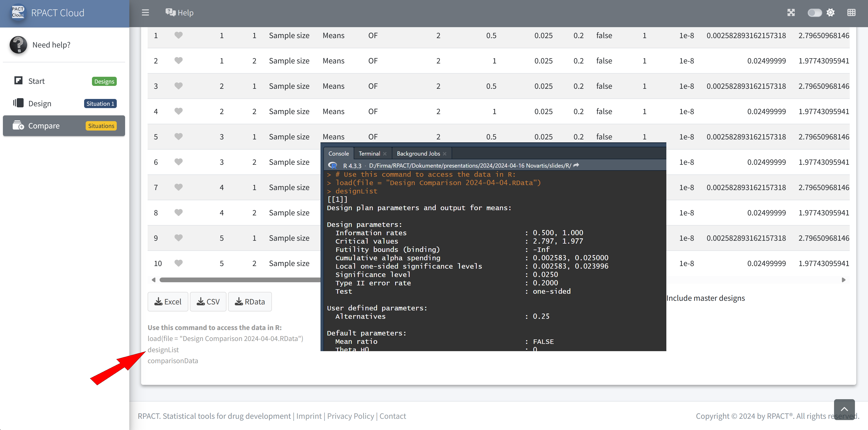Download the comparison as Excel

[168, 302]
